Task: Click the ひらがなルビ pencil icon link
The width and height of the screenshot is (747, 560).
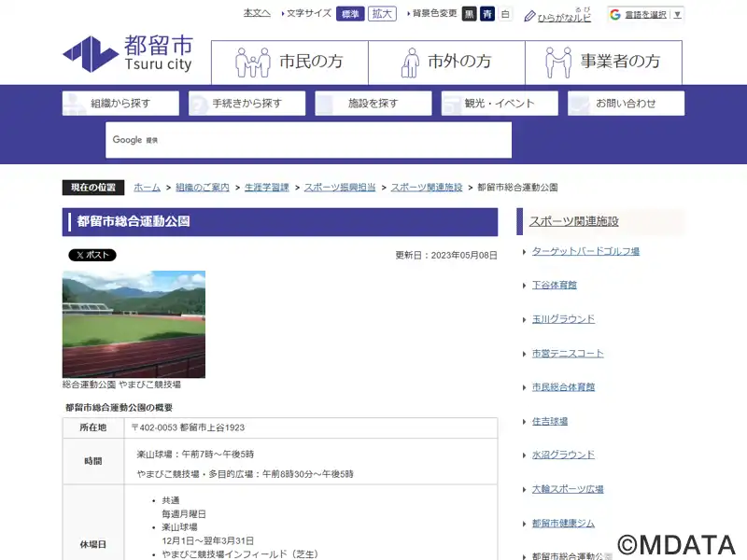Action: (557, 15)
